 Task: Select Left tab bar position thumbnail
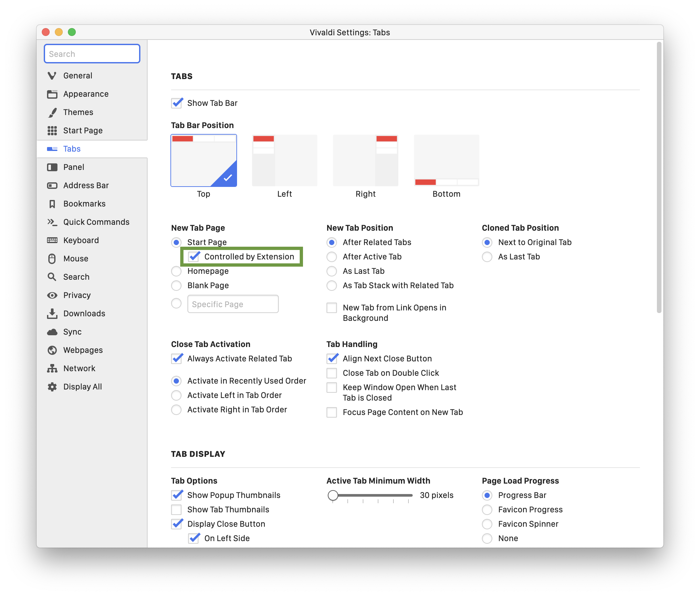284,160
